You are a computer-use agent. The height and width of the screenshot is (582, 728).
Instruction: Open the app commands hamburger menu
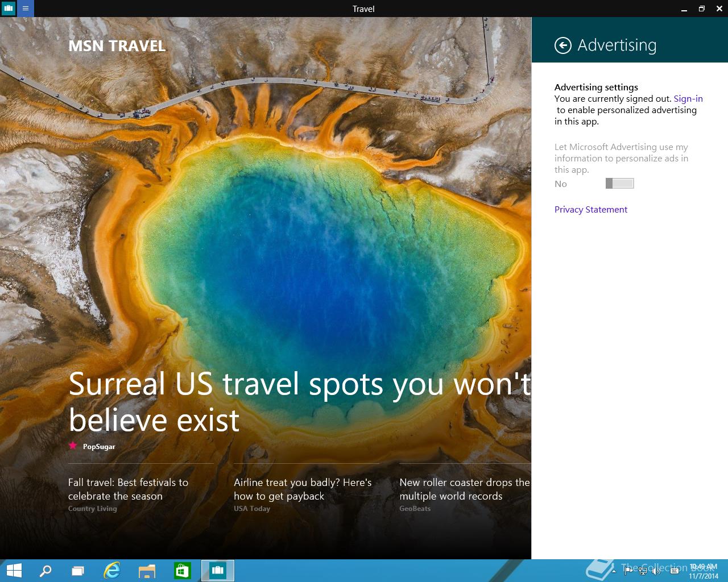click(x=26, y=9)
